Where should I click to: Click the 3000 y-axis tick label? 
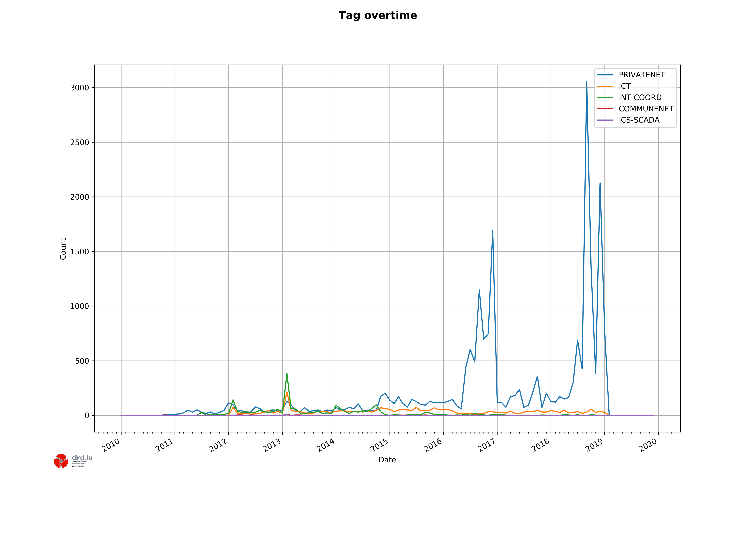[80, 88]
